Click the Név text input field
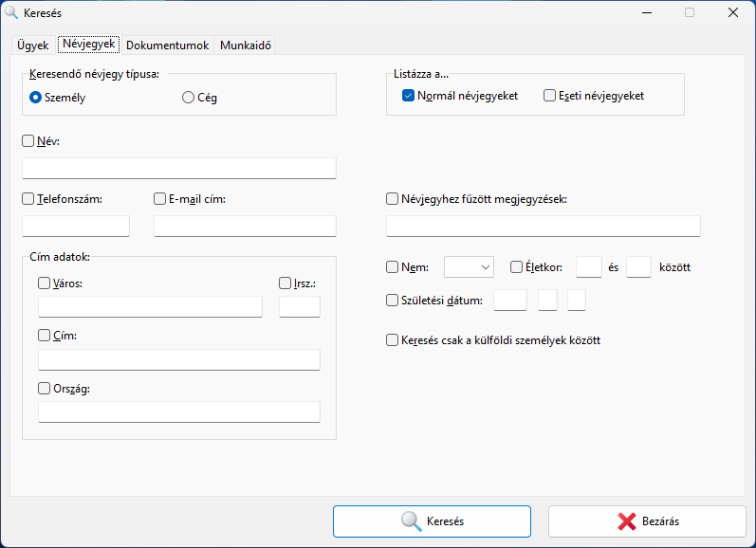This screenshot has height=548, width=756. (178, 169)
